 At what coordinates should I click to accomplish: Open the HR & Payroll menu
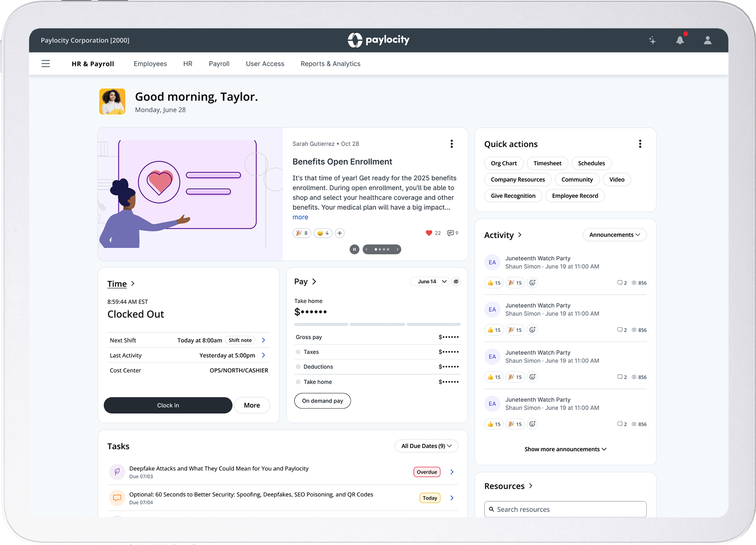click(93, 64)
